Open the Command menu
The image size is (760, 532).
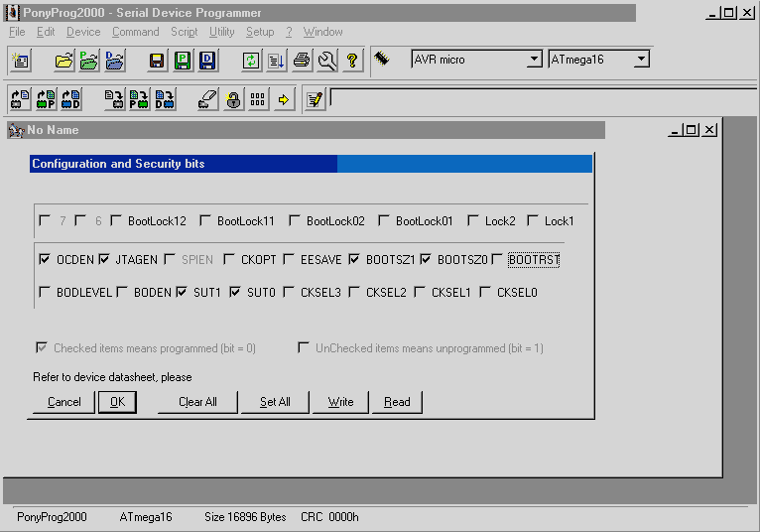pyautogui.click(x=135, y=32)
